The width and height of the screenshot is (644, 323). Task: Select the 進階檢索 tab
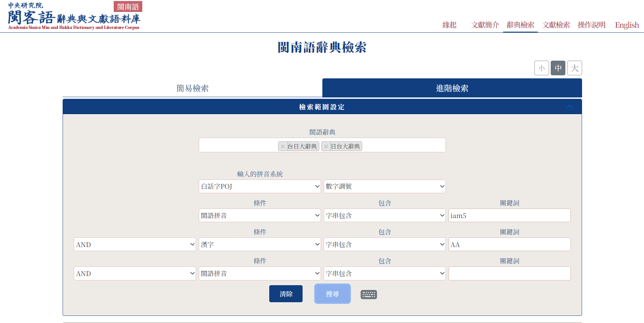point(452,88)
